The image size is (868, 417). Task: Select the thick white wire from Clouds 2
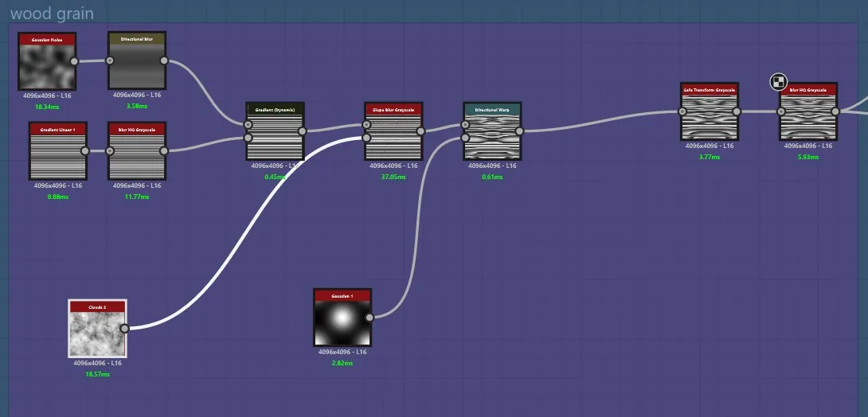click(x=244, y=235)
